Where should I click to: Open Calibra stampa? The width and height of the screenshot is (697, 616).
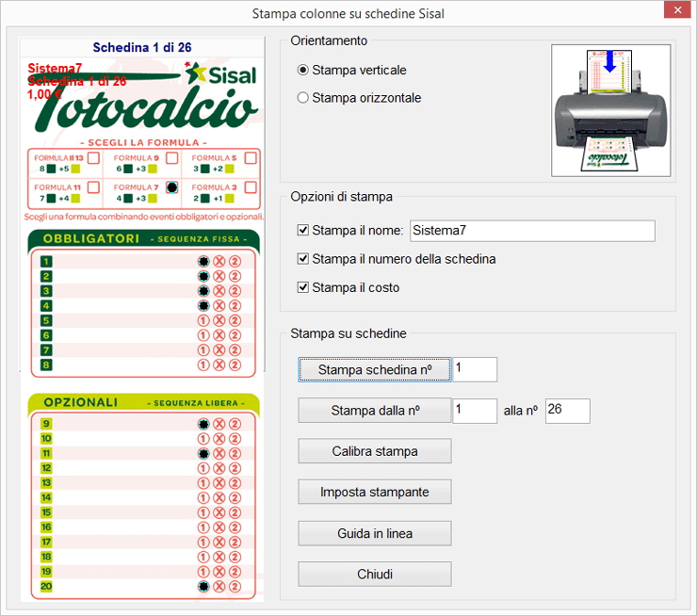(374, 451)
